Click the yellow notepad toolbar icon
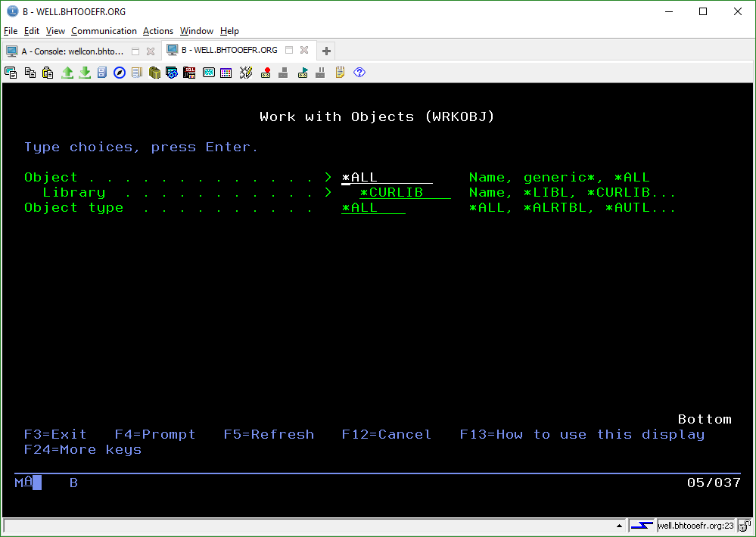This screenshot has width=756, height=537. click(x=341, y=73)
